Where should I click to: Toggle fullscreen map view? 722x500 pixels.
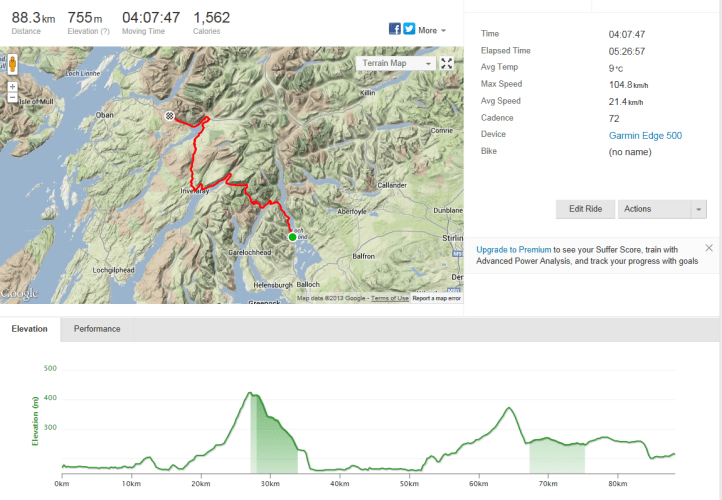click(447, 63)
